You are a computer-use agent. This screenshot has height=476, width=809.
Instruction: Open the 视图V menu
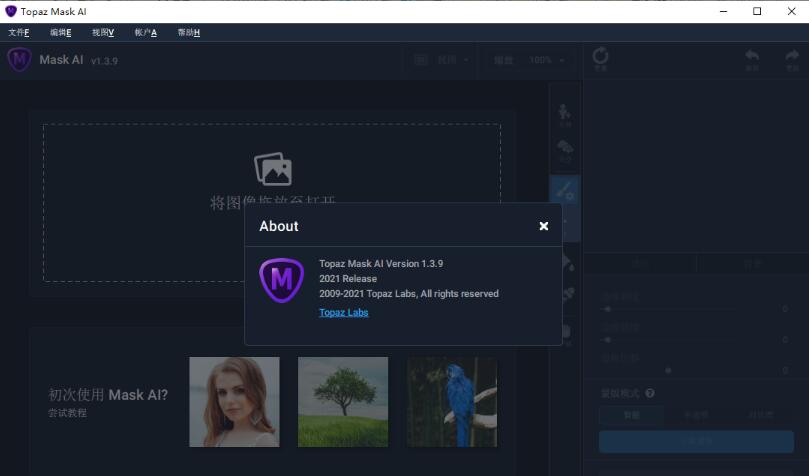(103, 32)
